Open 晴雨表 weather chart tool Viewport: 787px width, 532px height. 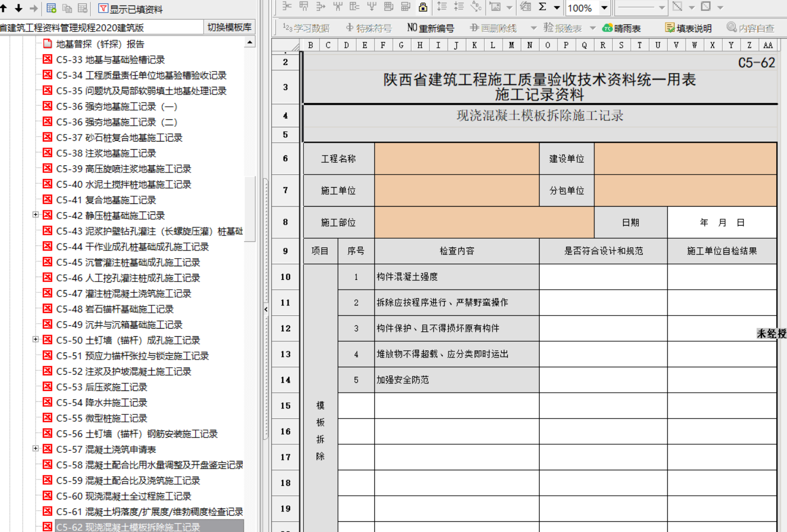(x=622, y=28)
